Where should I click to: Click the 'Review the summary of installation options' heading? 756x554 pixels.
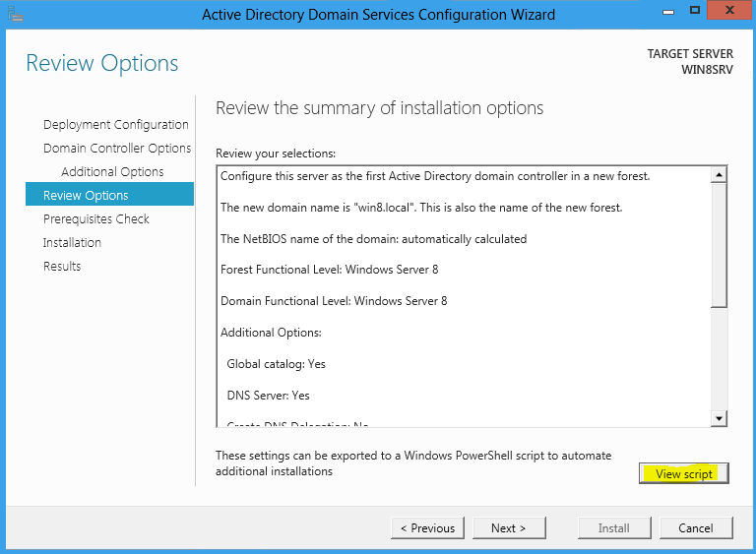379,108
